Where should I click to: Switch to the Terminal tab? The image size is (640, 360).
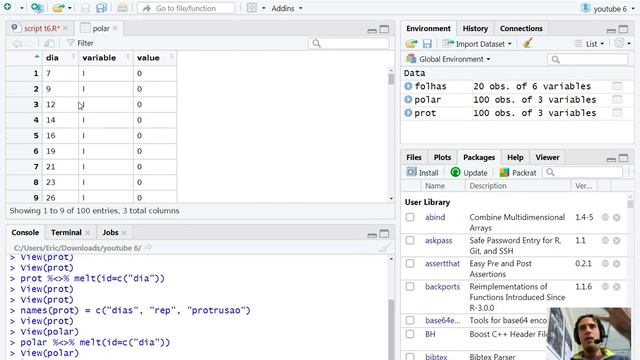pos(66,232)
